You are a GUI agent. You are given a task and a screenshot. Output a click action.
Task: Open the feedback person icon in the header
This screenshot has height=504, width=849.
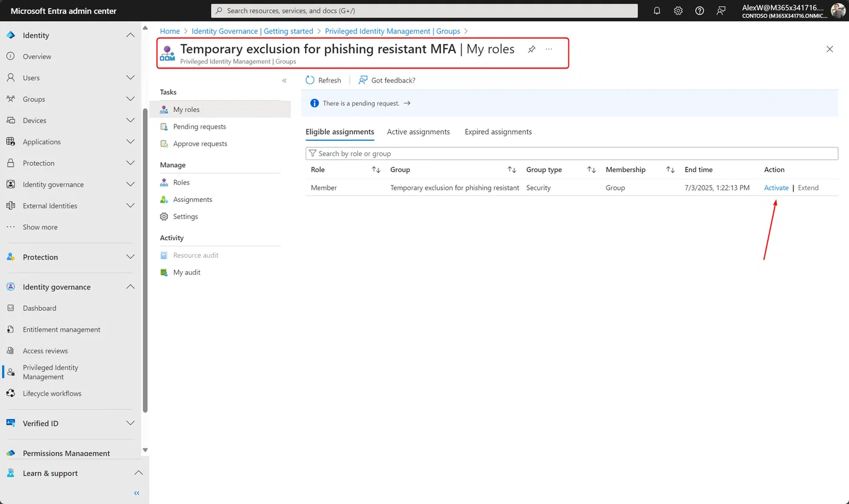click(x=721, y=11)
